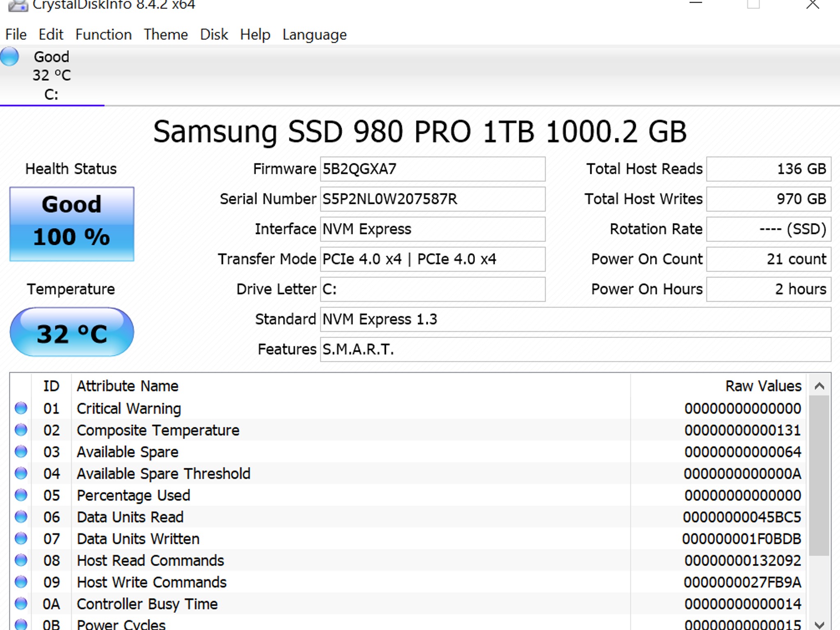The width and height of the screenshot is (840, 630).
Task: Click the Critical Warning status orb
Action: (21, 408)
